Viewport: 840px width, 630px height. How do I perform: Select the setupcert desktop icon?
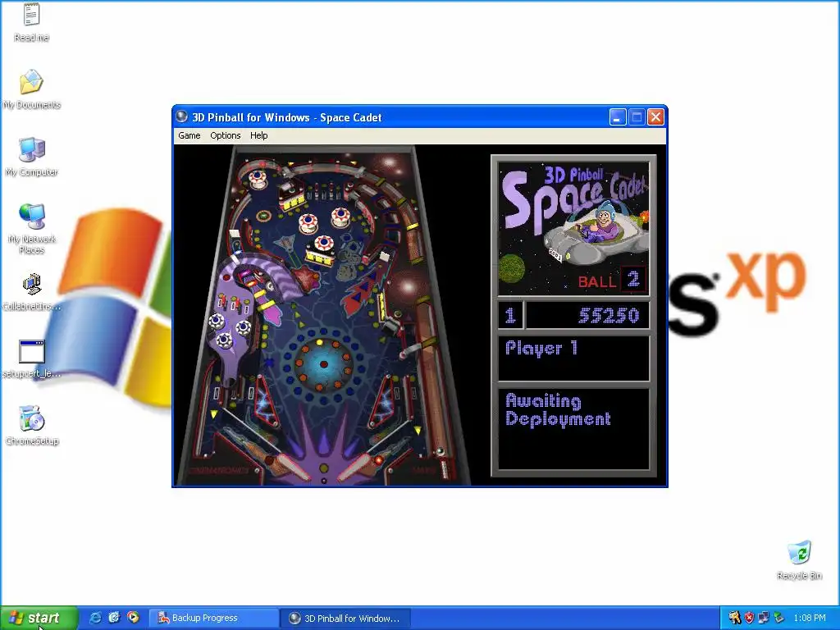coord(32,359)
